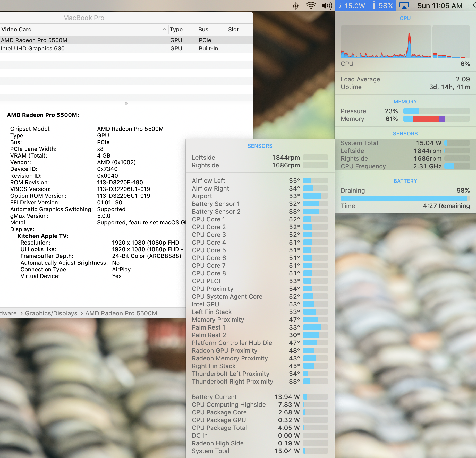
Task: Open the AirPlay display menu bar icon
Action: point(404,6)
